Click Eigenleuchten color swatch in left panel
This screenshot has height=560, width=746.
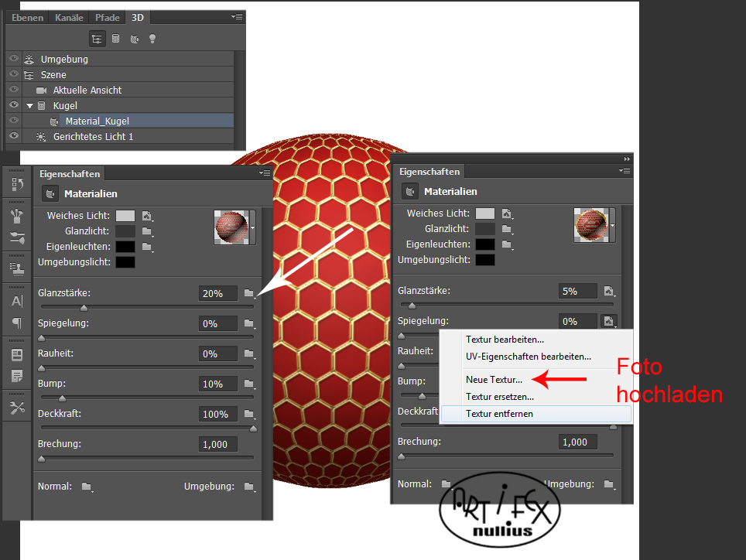coord(125,247)
